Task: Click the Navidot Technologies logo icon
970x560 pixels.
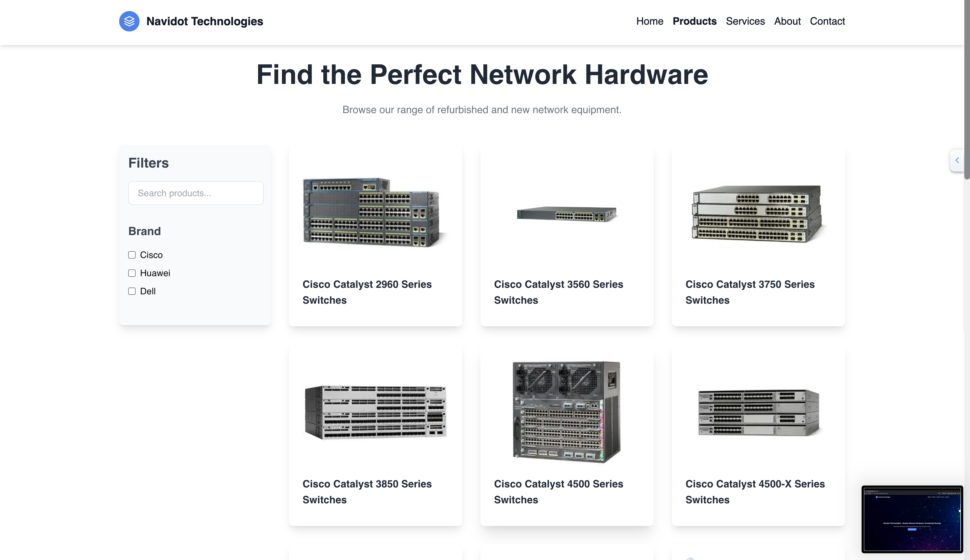Action: coord(129,21)
